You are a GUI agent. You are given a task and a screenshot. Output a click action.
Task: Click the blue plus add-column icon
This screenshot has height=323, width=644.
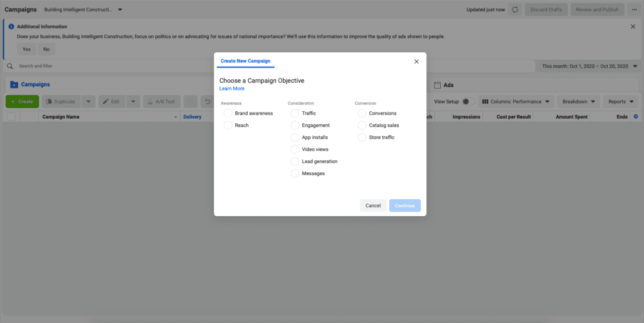[635, 117]
